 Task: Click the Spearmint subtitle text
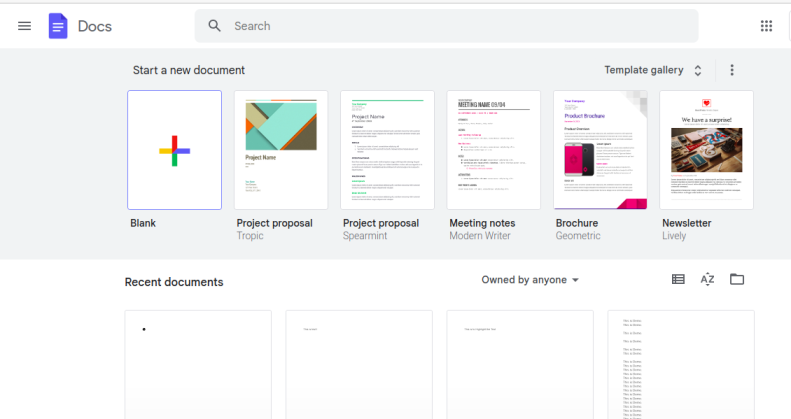click(365, 235)
